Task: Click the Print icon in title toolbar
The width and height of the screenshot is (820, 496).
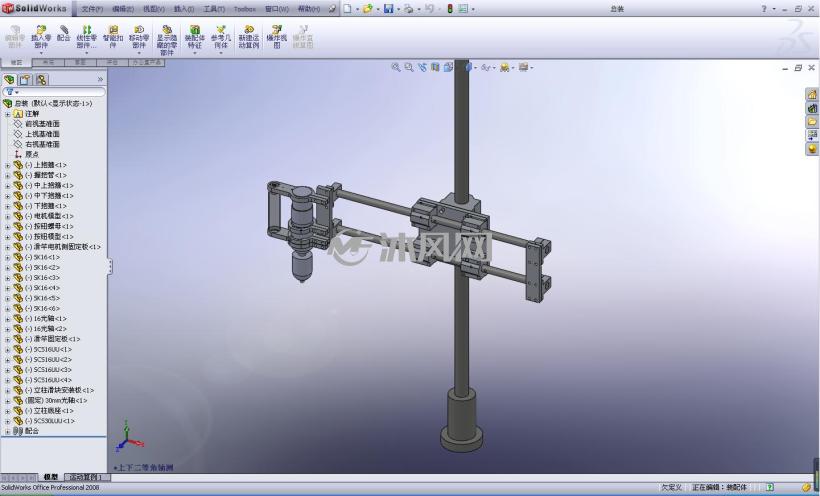Action: coord(409,8)
